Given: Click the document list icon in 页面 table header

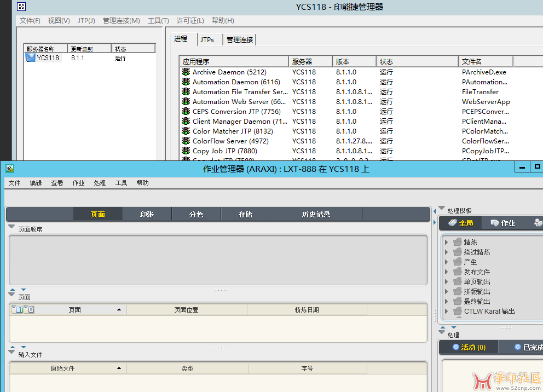Looking at the screenshot, I should (x=30, y=309).
